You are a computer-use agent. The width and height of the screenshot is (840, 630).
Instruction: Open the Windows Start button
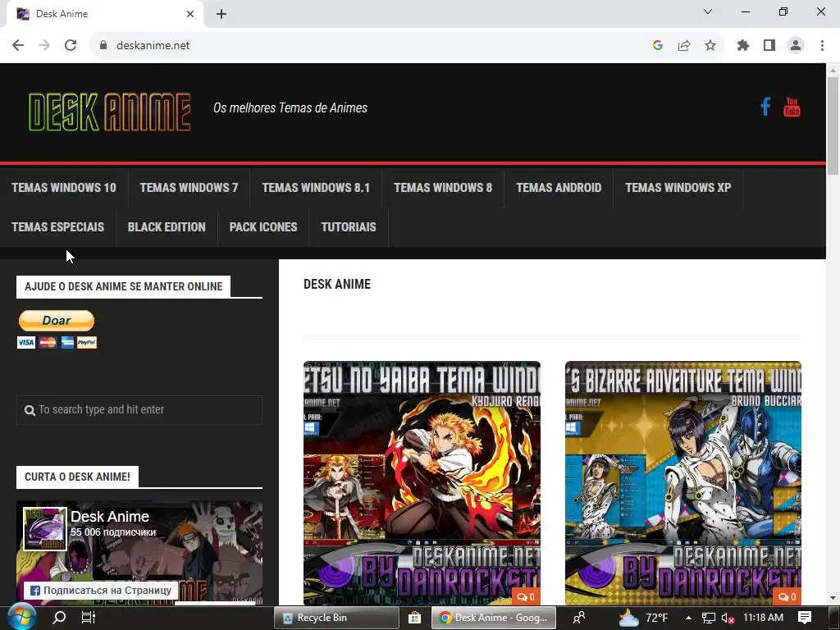[22, 618]
